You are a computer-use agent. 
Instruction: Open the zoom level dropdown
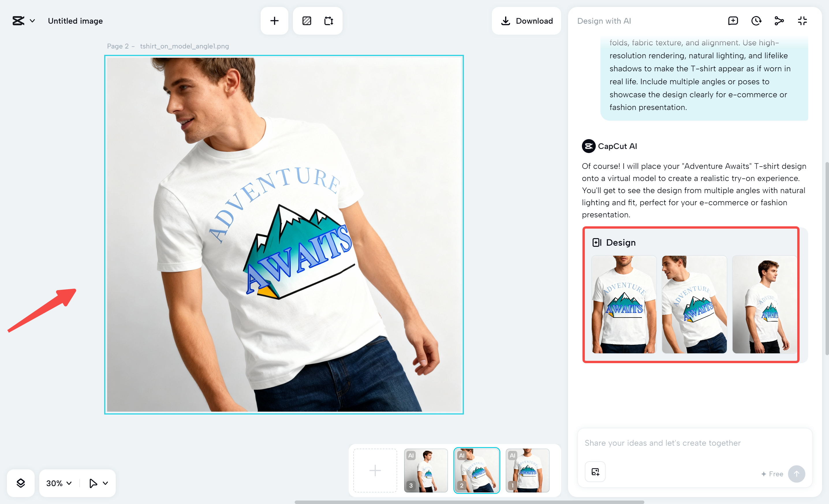pyautogui.click(x=58, y=483)
